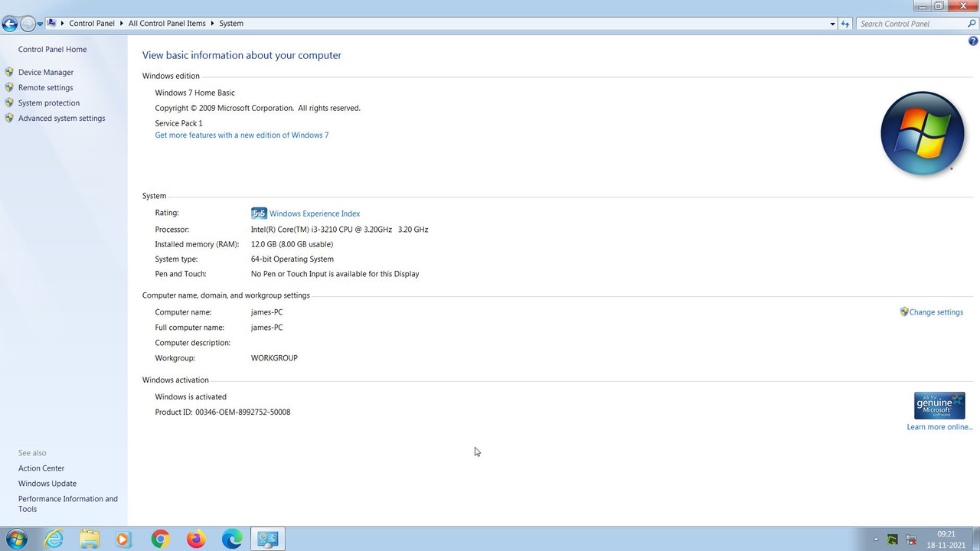Viewport: 980px width, 551px height.
Task: Click the large Windows logo
Action: click(x=922, y=134)
